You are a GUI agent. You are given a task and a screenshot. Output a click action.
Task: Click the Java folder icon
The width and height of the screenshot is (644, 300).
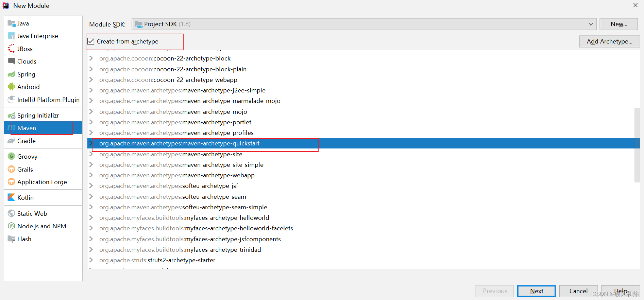[12, 23]
